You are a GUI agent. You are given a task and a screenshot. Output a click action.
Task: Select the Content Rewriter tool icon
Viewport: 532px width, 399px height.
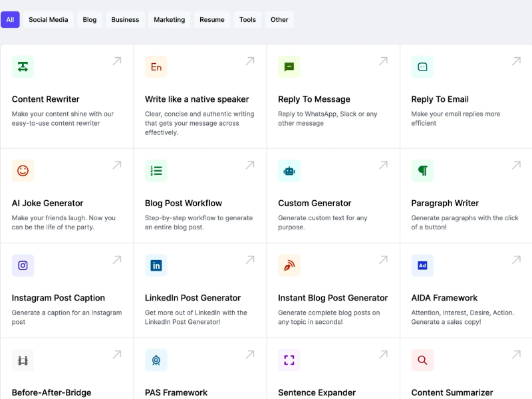click(x=23, y=67)
